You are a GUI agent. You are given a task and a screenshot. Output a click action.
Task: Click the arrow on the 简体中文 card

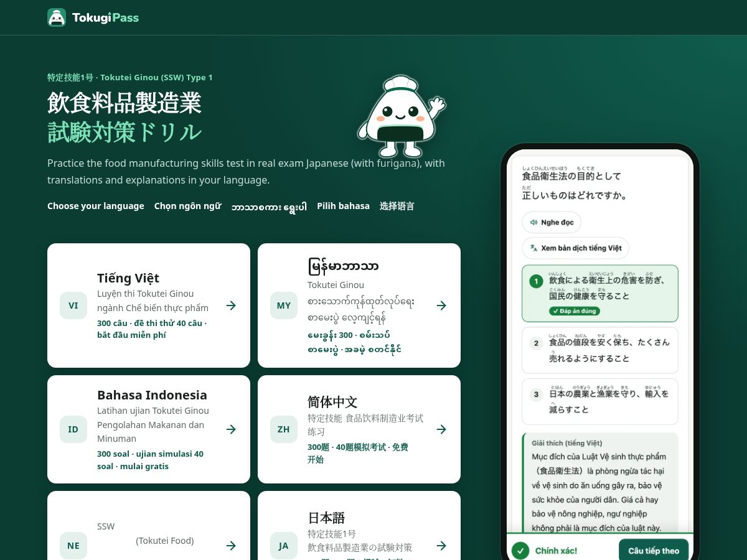(x=441, y=429)
